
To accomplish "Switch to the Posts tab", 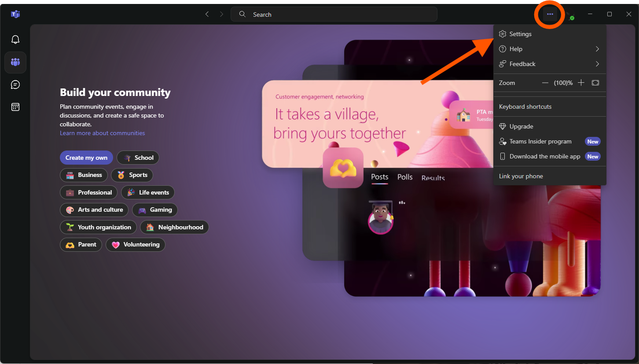I will point(379,177).
